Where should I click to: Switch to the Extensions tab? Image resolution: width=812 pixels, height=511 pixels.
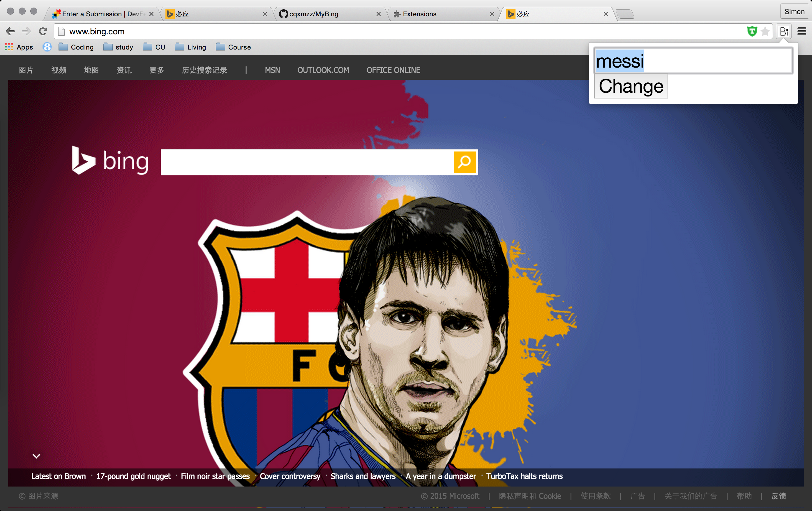click(x=419, y=14)
